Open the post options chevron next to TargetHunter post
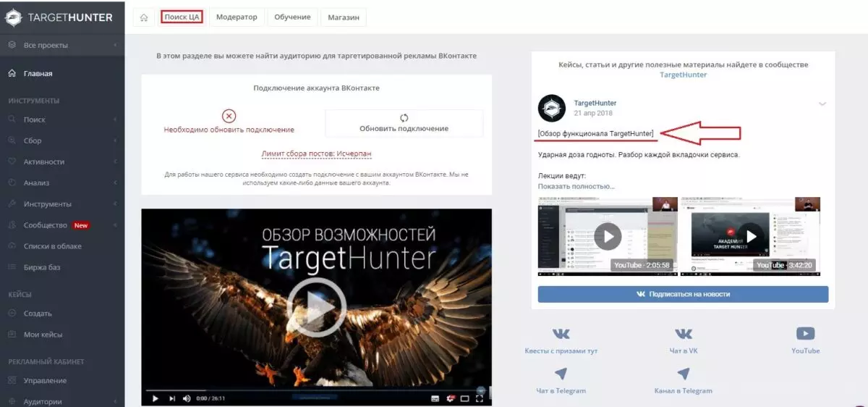The image size is (868, 407). pos(822,104)
